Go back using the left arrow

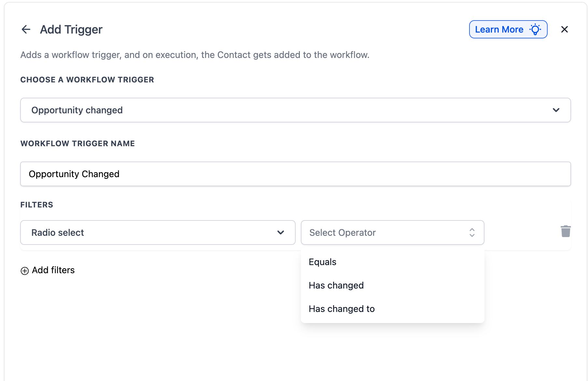[x=26, y=30]
